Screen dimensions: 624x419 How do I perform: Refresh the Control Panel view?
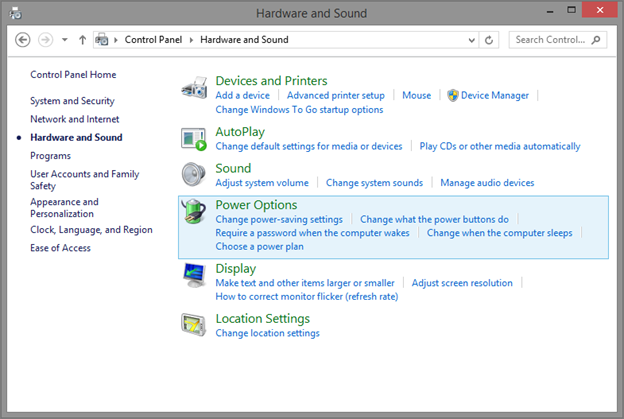(489, 40)
